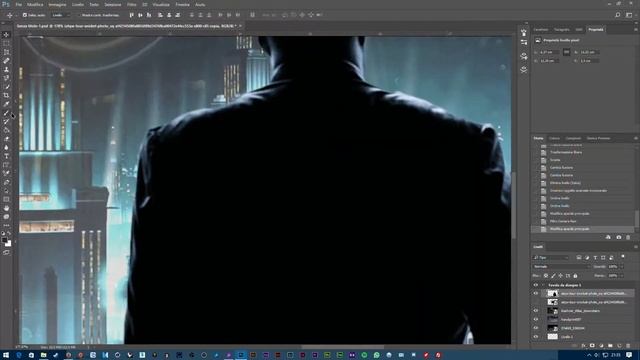This screenshot has width=640, height=360.
Task: Lock transparent pixels toggle
Action: coord(546,276)
